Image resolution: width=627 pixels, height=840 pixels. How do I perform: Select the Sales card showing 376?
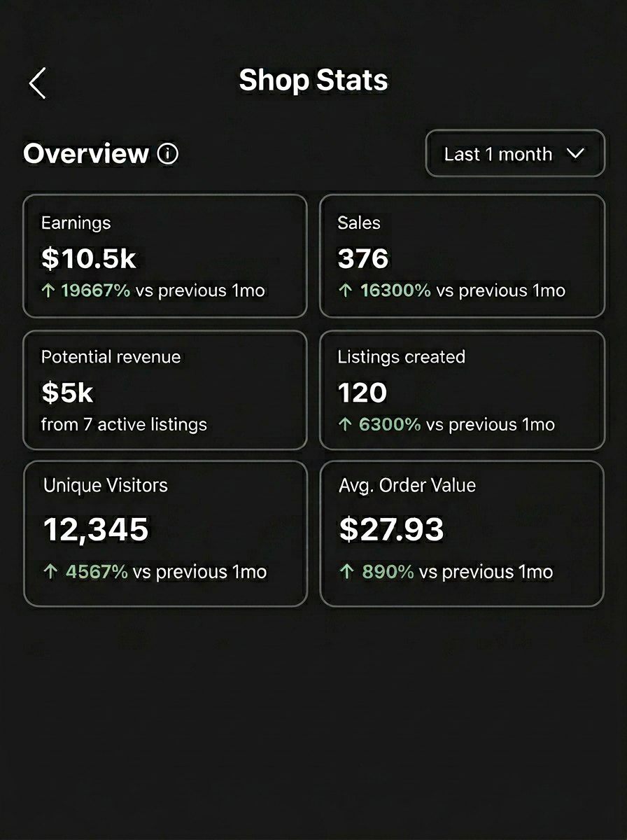coord(462,255)
